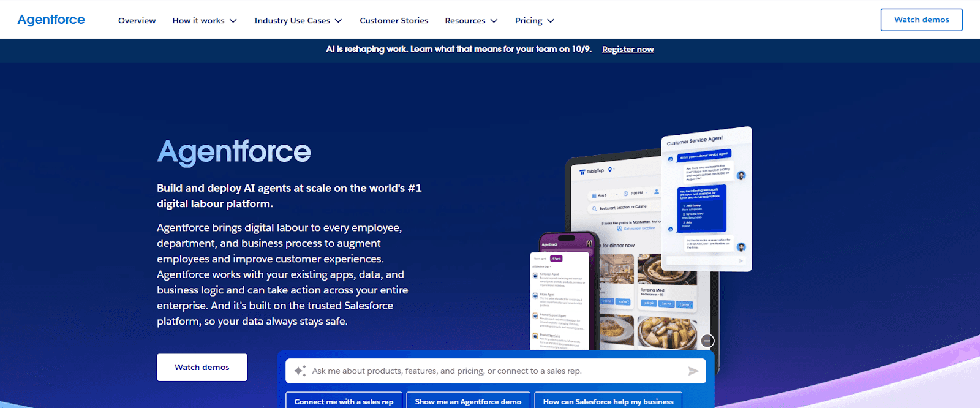Expand the Resources chevron arrow
The width and height of the screenshot is (980, 408).
click(x=494, y=21)
